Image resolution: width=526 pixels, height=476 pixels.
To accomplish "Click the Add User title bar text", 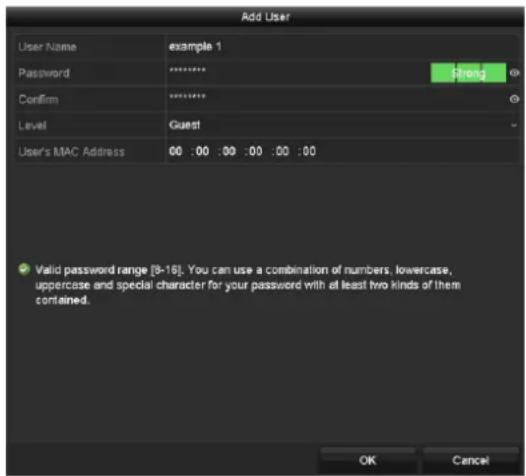I will pyautogui.click(x=266, y=17).
